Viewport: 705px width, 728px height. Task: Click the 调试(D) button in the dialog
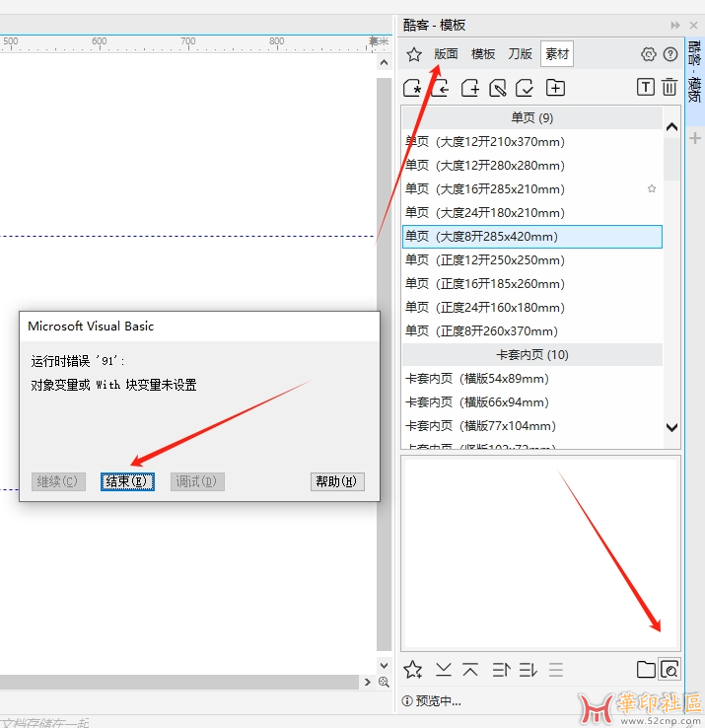pyautogui.click(x=197, y=481)
